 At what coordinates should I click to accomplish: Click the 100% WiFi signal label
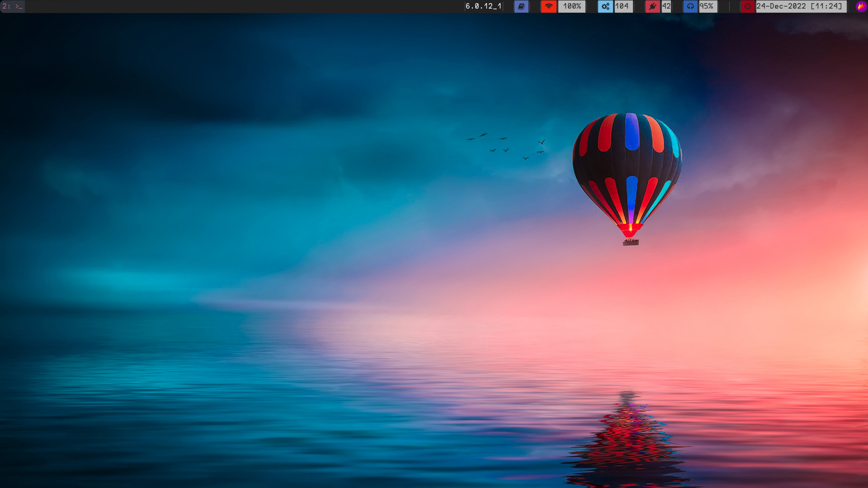pyautogui.click(x=572, y=6)
